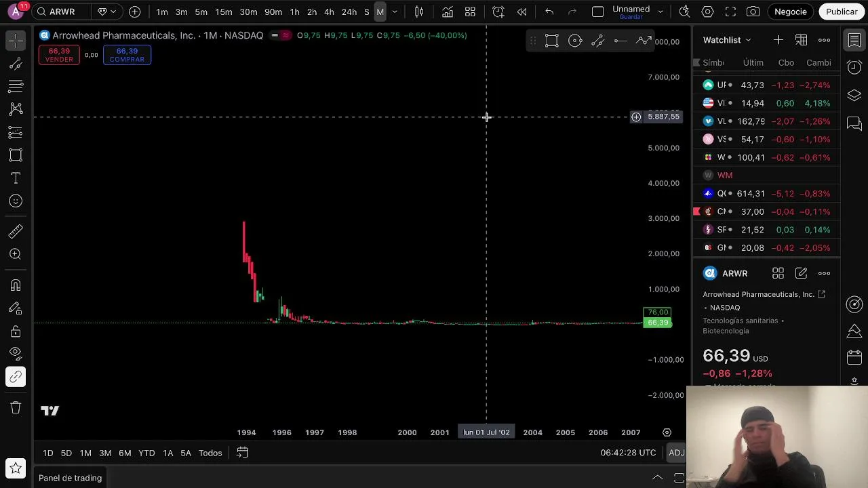This screenshot has height=488, width=868.
Task: Click the red VENDER 66,39 button
Action: (59, 55)
